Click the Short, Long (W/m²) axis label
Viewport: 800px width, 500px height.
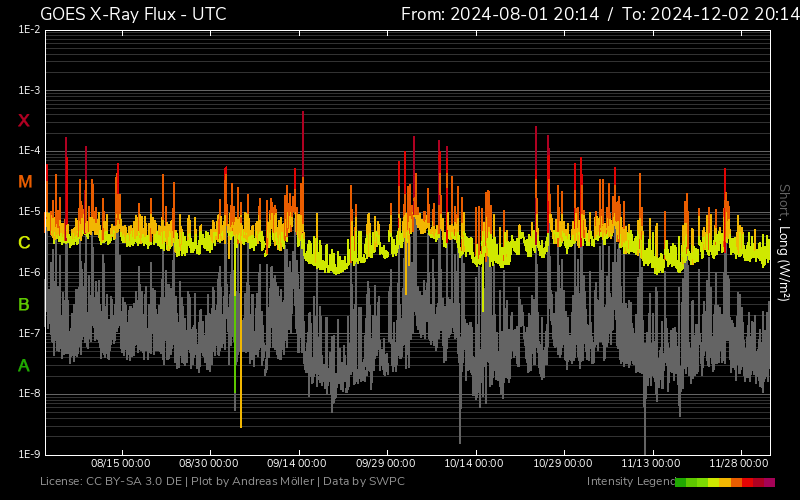click(x=784, y=241)
